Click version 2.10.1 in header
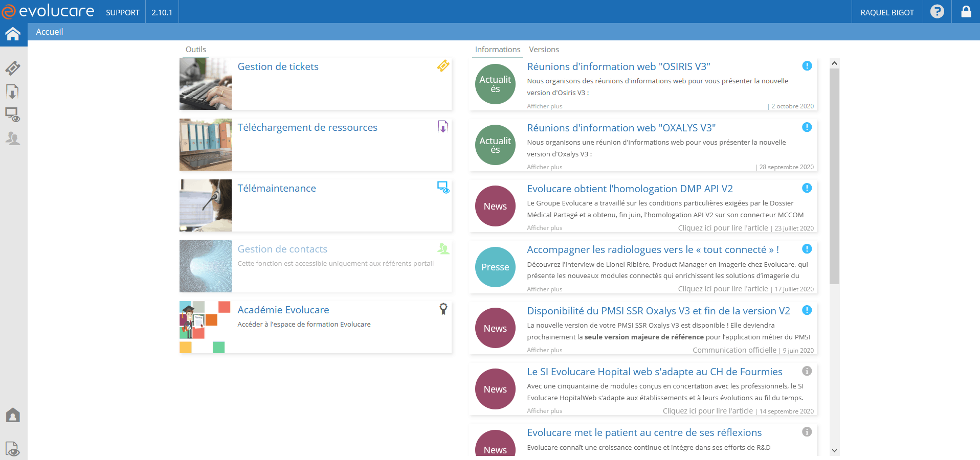Image resolution: width=980 pixels, height=460 pixels. click(162, 12)
